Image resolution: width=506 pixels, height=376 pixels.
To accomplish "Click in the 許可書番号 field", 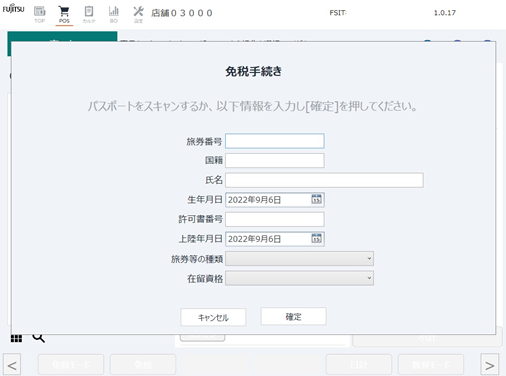I will pos(275,219).
